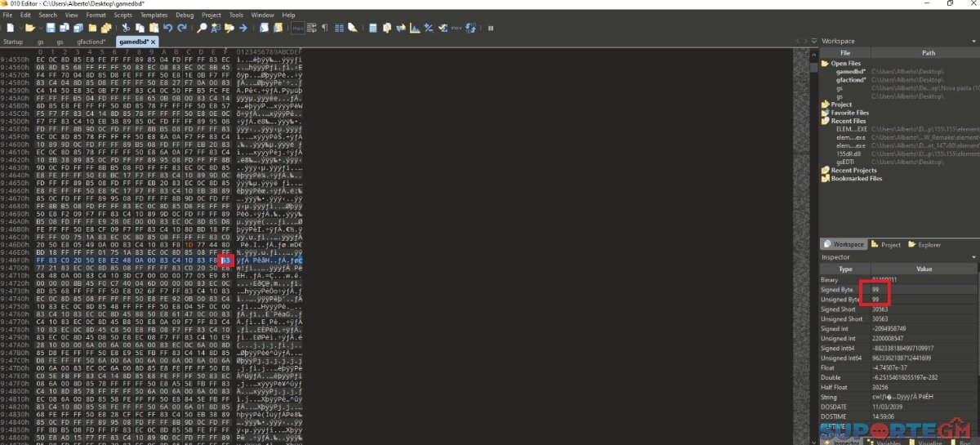Open dropdown arrow beside New file
This screenshot has height=445, width=980.
pyautogui.click(x=20, y=28)
